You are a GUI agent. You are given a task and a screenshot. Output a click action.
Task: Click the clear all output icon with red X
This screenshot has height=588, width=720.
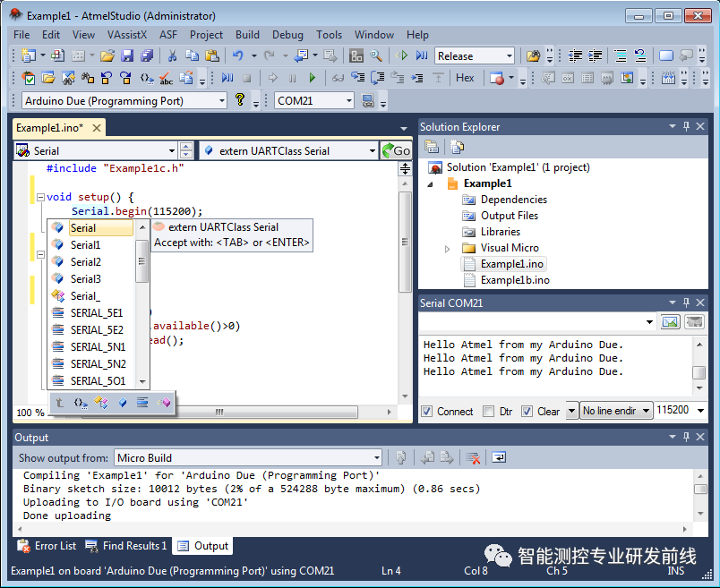point(473,457)
